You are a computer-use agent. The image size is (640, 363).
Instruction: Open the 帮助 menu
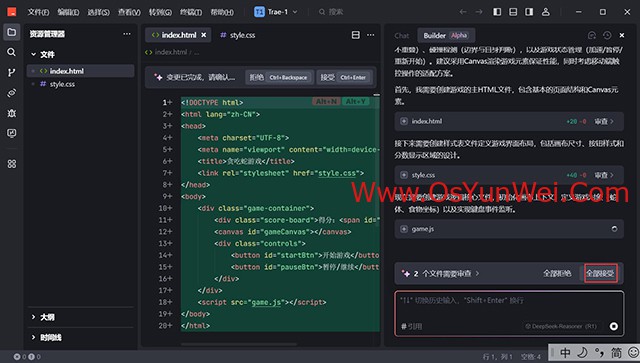[x=222, y=12]
